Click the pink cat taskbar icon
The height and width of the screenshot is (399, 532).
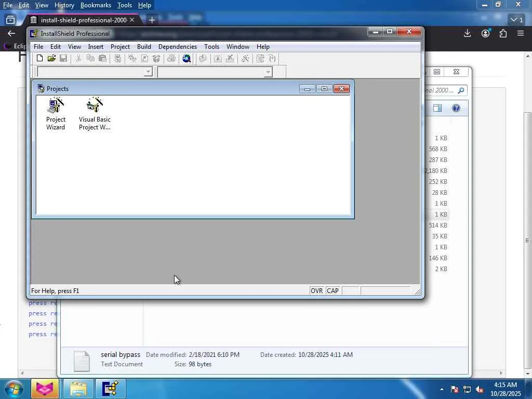(x=45, y=389)
